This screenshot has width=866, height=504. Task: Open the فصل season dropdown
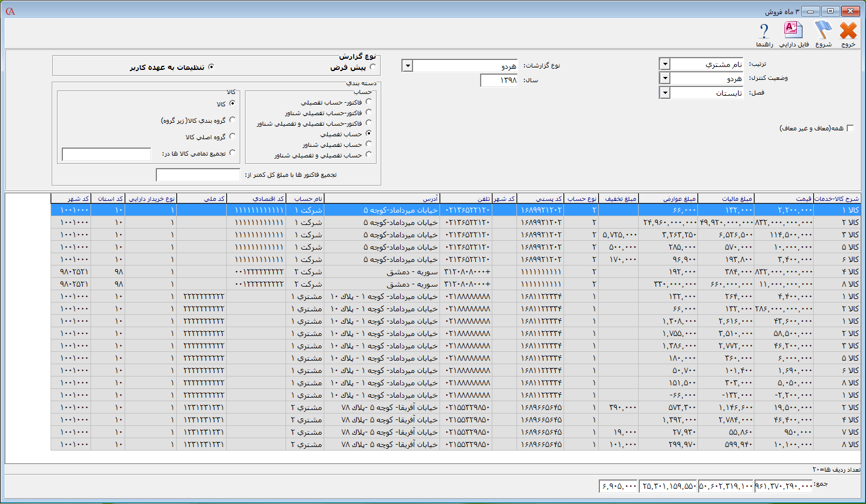click(x=664, y=93)
